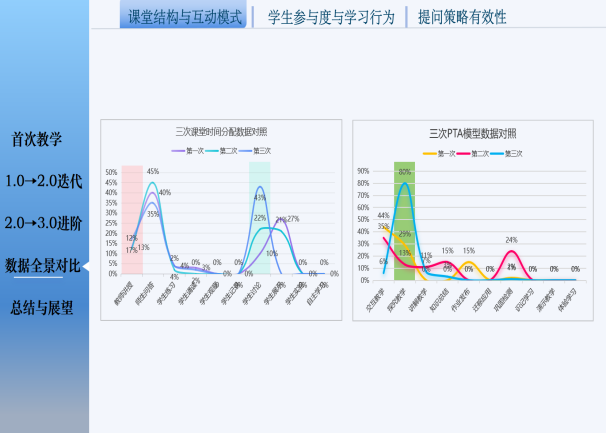Click the 27% data label in time chart
This screenshot has height=433, width=606.
(293, 219)
